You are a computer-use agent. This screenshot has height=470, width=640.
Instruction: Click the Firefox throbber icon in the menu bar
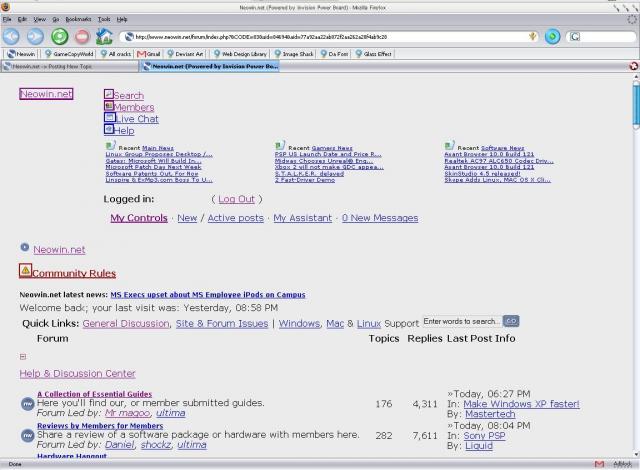(632, 19)
